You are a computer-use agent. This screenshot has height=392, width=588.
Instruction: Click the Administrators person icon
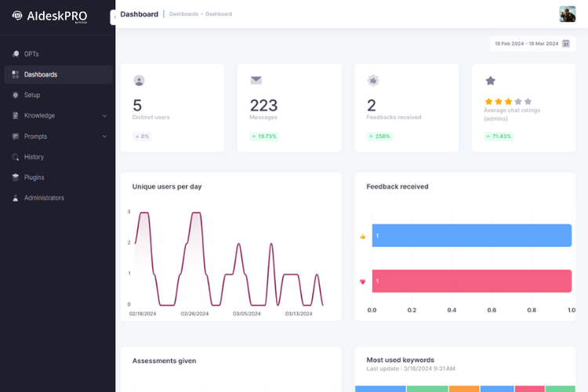[x=16, y=198]
